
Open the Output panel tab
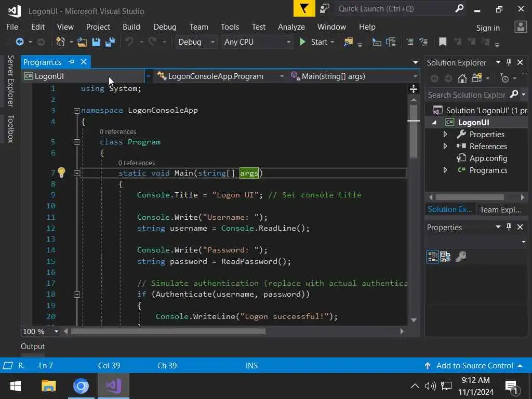[33, 347]
